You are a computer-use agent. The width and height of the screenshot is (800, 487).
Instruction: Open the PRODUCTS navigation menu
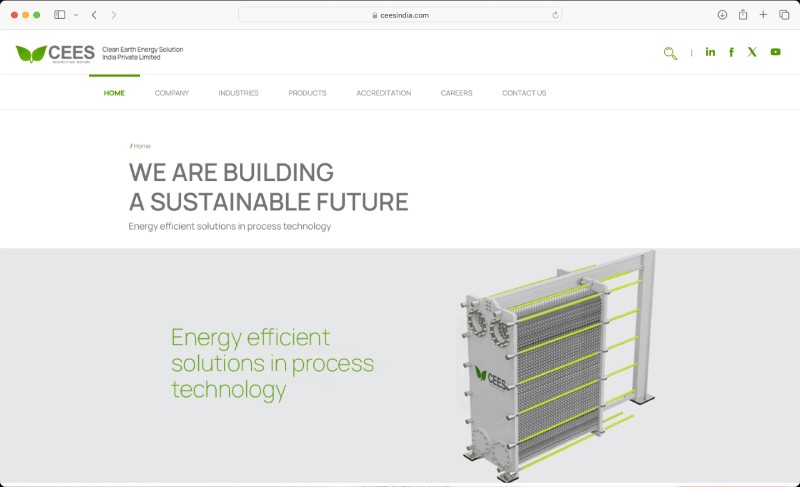point(307,93)
